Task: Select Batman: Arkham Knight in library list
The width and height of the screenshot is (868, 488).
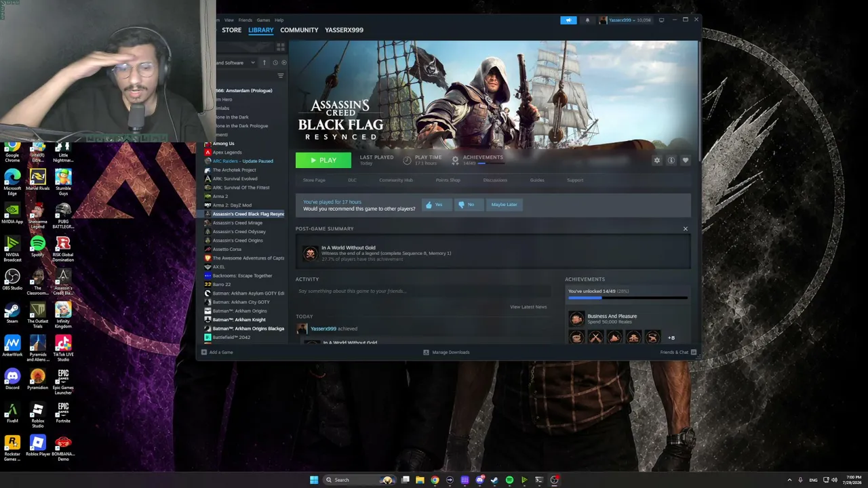Action: click(239, 320)
